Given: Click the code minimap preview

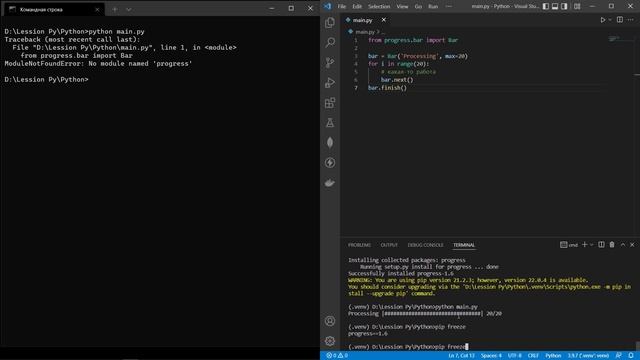Looking at the screenshot, I should click(614, 39).
